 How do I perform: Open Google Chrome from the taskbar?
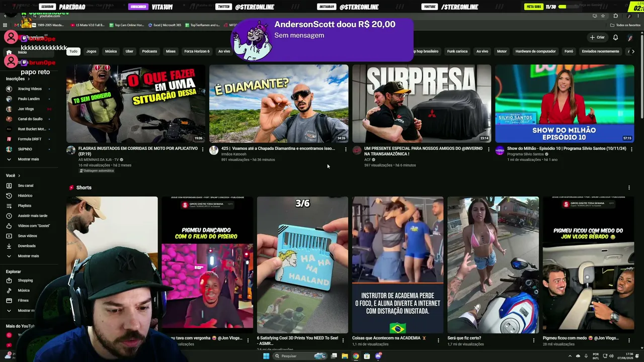pyautogui.click(x=356, y=356)
